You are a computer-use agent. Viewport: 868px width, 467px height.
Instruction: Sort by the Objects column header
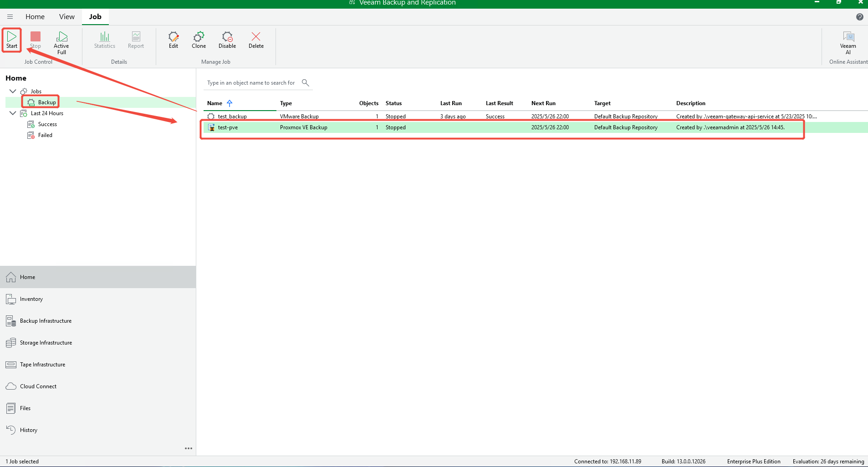point(368,103)
